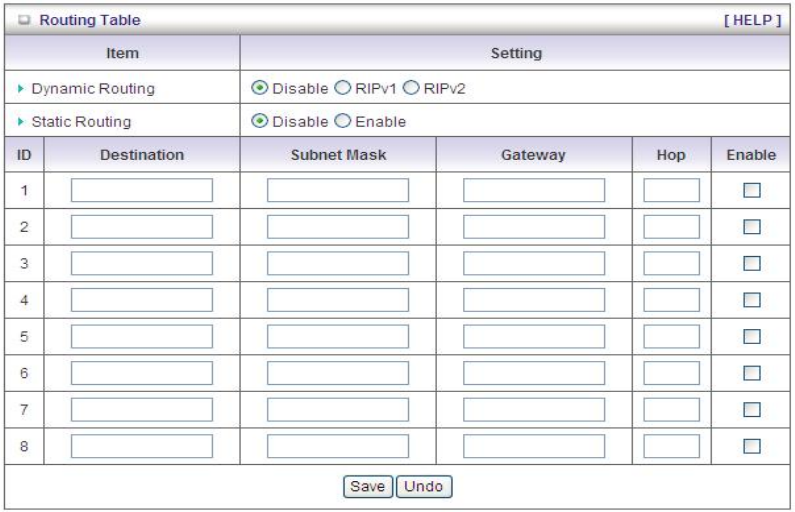
Task: Select the Gateway field in row 6
Action: pyautogui.click(x=534, y=372)
